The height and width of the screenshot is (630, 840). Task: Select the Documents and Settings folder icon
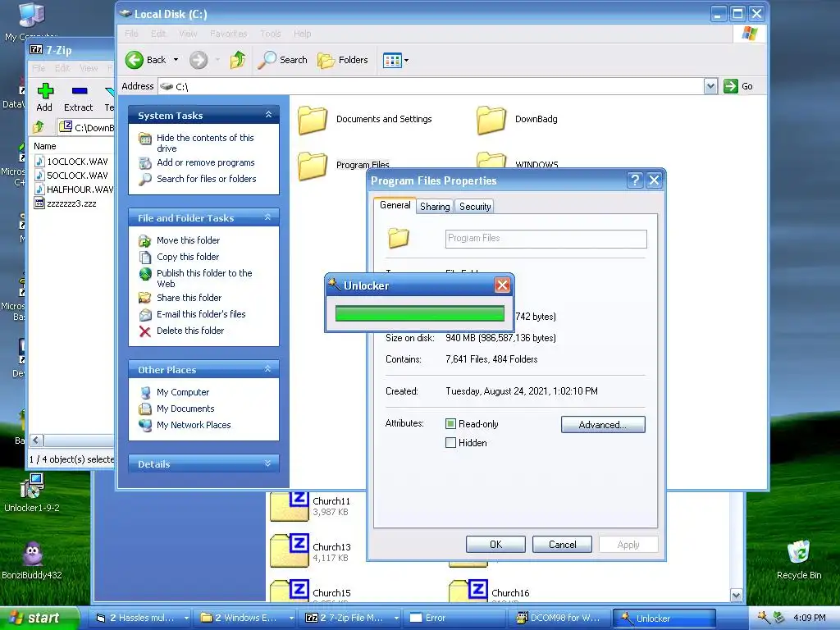[x=313, y=120]
